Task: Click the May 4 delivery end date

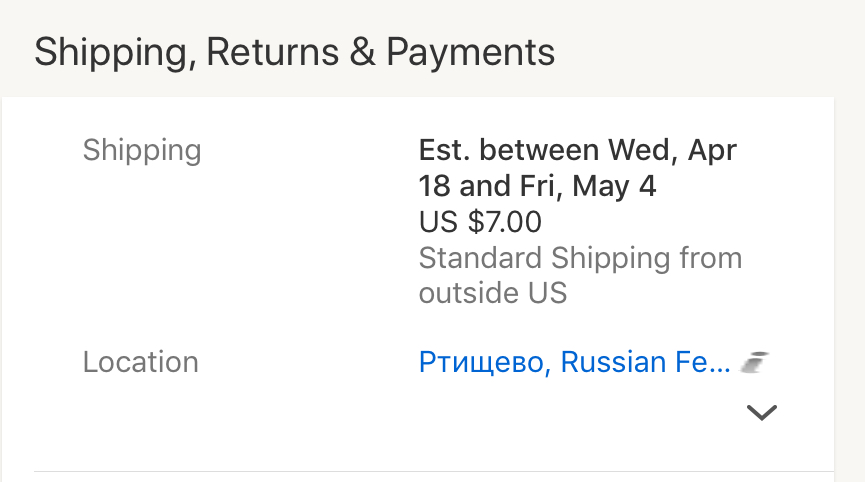Action: pyautogui.click(x=614, y=186)
